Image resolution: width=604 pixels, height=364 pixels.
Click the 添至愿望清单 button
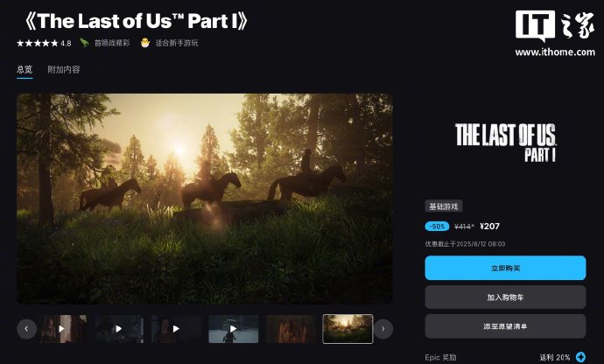coord(505,326)
